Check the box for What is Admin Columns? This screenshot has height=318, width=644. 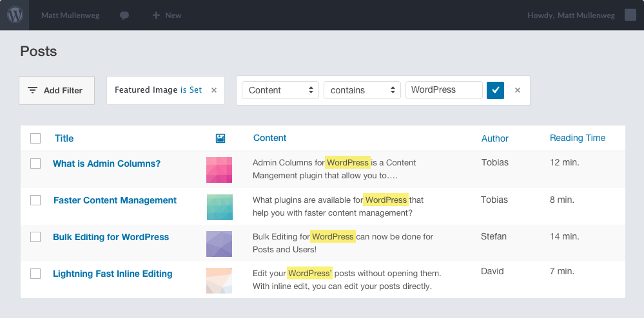[35, 164]
